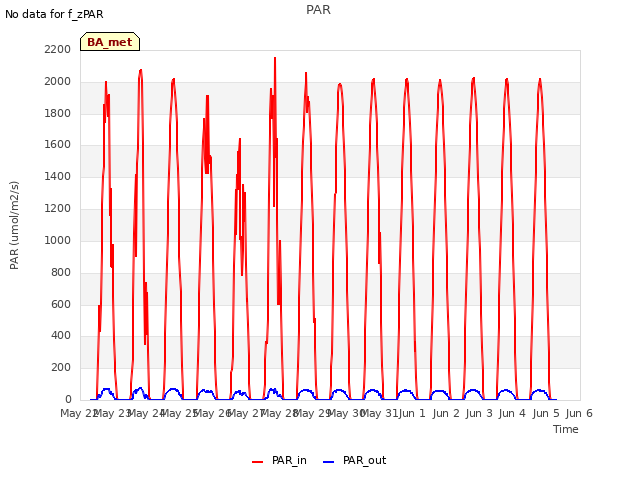Click the Jun 2 x-axis date label

[x=446, y=413]
